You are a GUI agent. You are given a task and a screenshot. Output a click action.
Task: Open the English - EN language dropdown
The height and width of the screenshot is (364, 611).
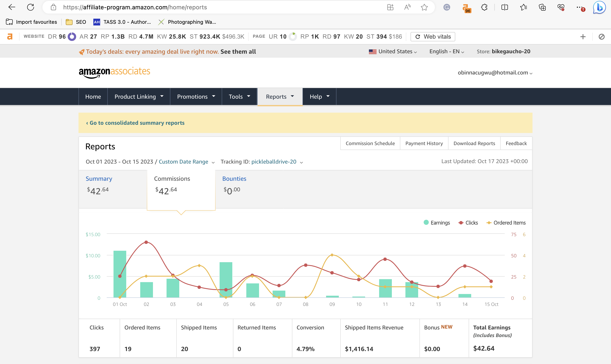[x=446, y=52]
